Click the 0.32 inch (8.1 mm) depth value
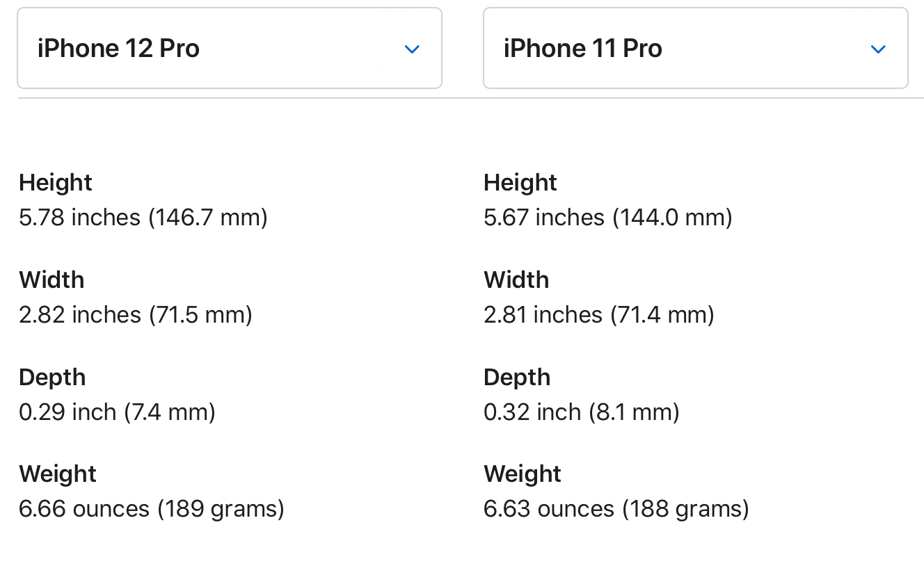This screenshot has height=566, width=924. click(x=582, y=412)
